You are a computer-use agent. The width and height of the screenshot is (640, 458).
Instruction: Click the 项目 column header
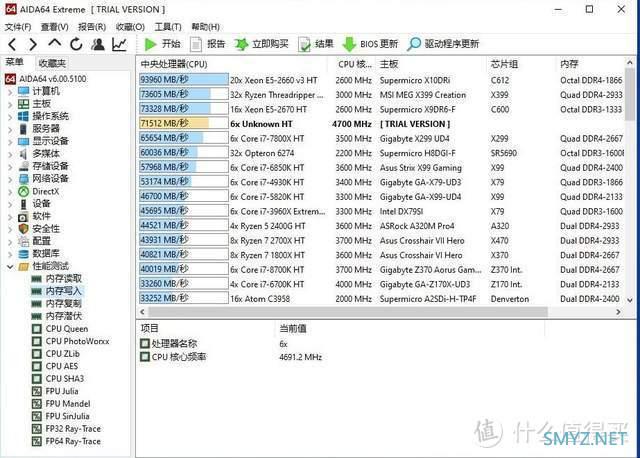click(x=149, y=328)
